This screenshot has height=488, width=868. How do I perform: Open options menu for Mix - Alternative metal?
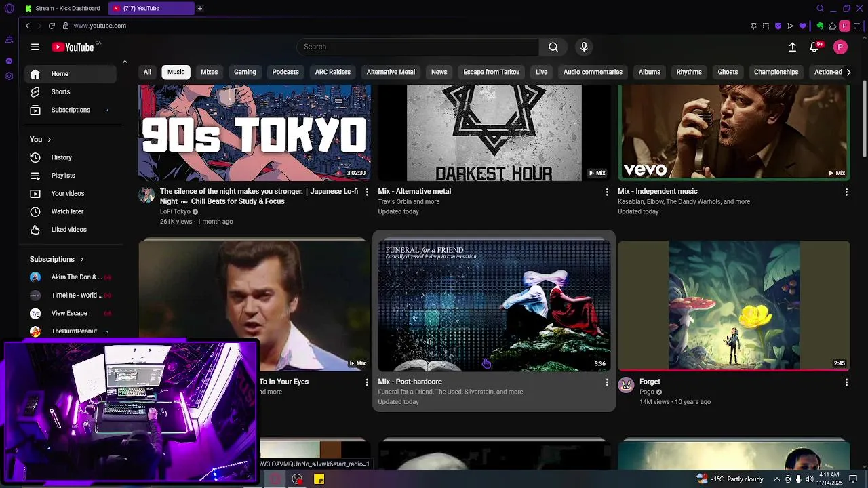(607, 192)
